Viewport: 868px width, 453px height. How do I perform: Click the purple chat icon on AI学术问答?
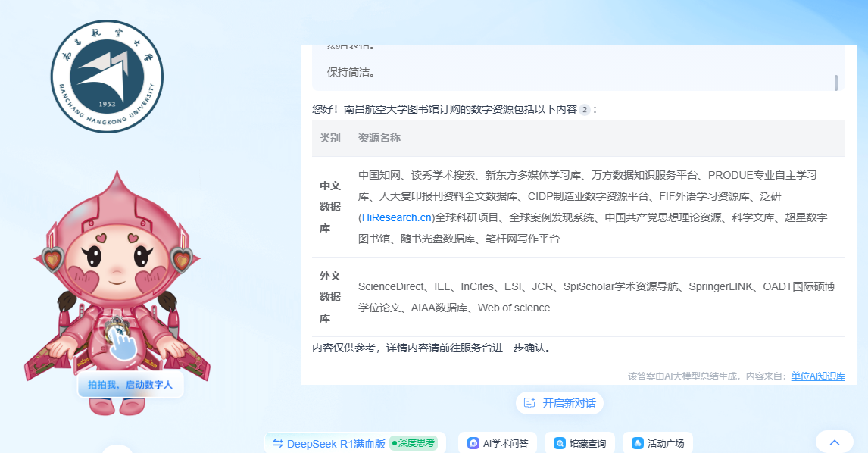(x=475, y=442)
